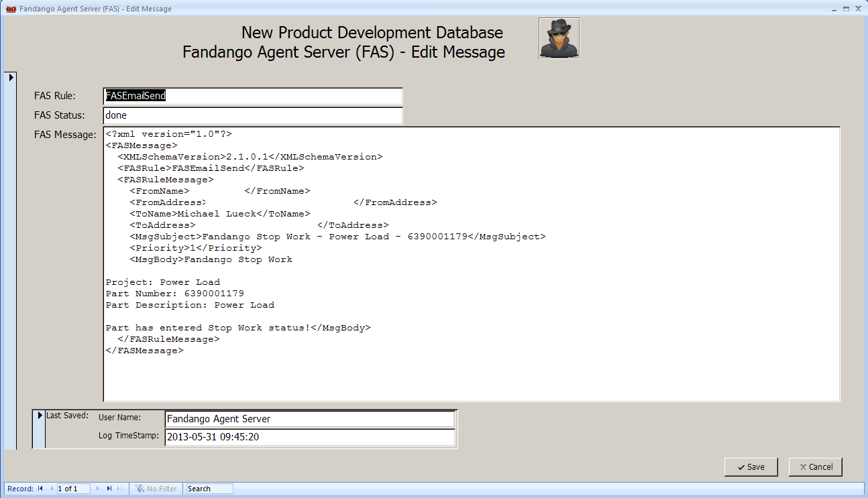Go to the first record
Image resolution: width=868 pixels, height=498 pixels.
[x=40, y=489]
